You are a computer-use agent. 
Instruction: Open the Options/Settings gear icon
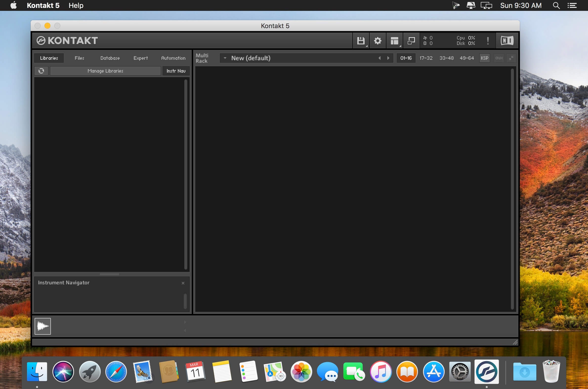pyautogui.click(x=377, y=40)
